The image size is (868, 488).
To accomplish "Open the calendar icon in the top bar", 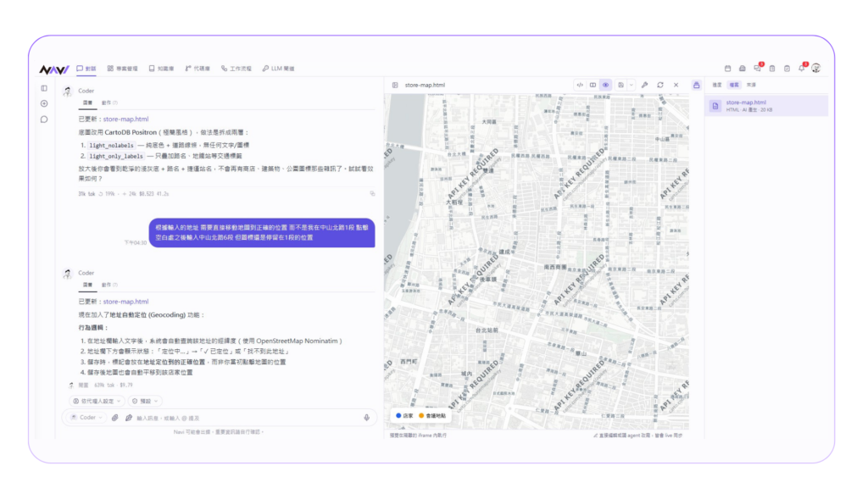I will point(727,69).
